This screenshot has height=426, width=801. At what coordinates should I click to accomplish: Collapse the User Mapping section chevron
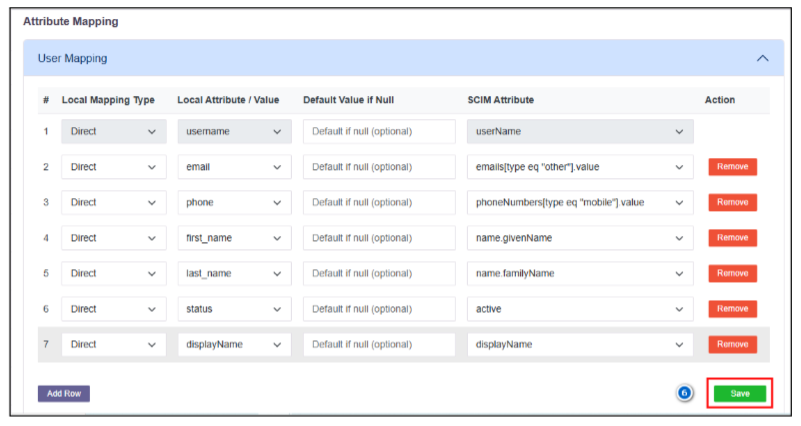763,59
